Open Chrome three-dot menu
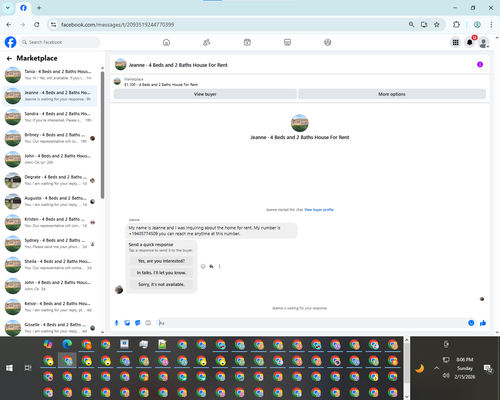 [x=491, y=25]
